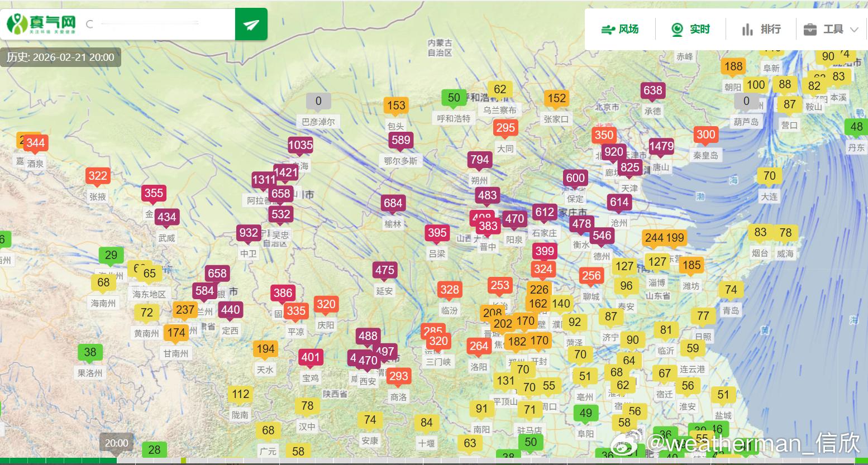The image size is (868, 465).
Task: Click the 历史 2026-02-21 20:00 label
Action: [x=60, y=57]
